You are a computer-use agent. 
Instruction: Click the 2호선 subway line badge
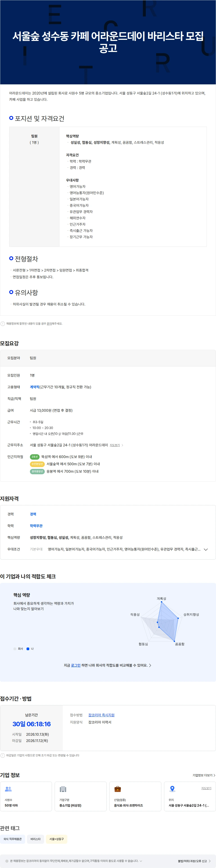pos(35,456)
